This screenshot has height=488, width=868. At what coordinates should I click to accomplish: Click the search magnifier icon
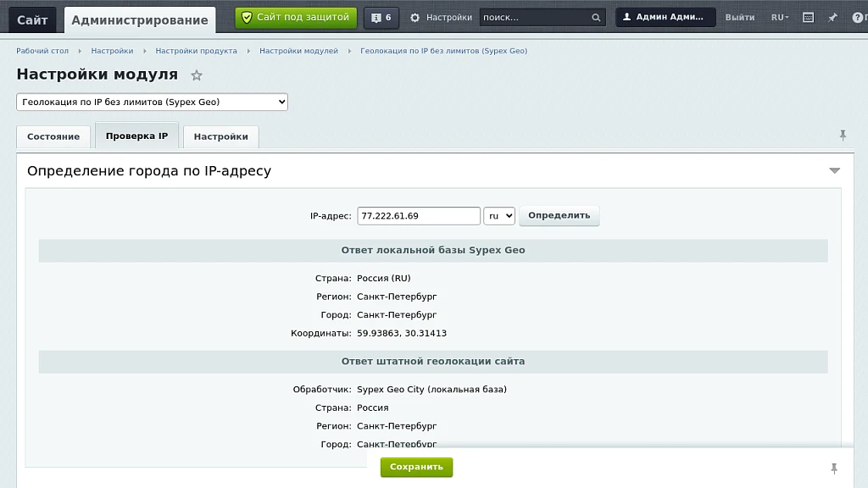point(596,18)
